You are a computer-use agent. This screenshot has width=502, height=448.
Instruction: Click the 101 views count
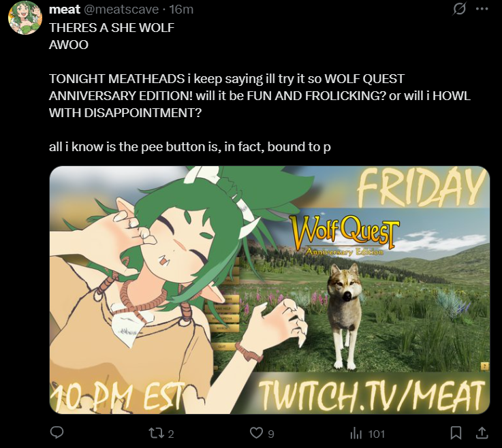click(376, 434)
